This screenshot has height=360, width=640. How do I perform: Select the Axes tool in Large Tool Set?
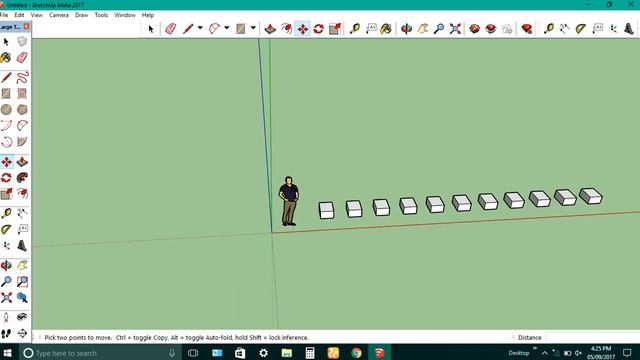(x=6, y=245)
